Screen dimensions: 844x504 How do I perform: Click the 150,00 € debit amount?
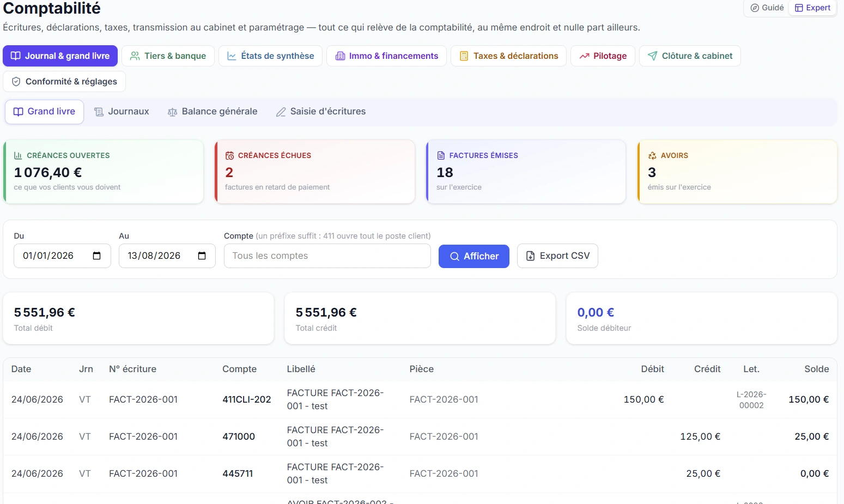click(x=643, y=399)
